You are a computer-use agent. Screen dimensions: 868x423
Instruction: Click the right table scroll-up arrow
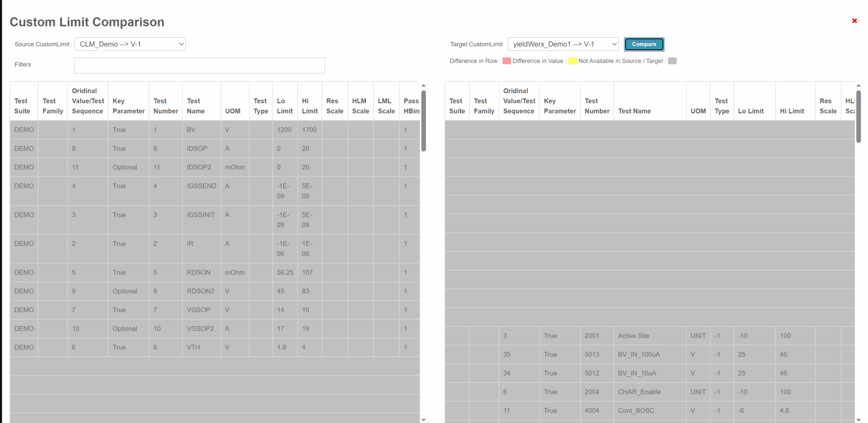[x=858, y=85]
